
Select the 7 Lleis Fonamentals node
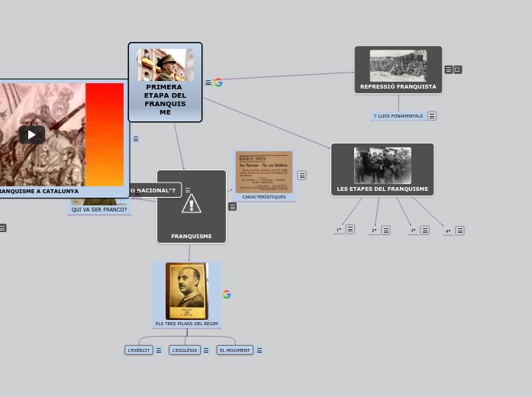(x=398, y=116)
